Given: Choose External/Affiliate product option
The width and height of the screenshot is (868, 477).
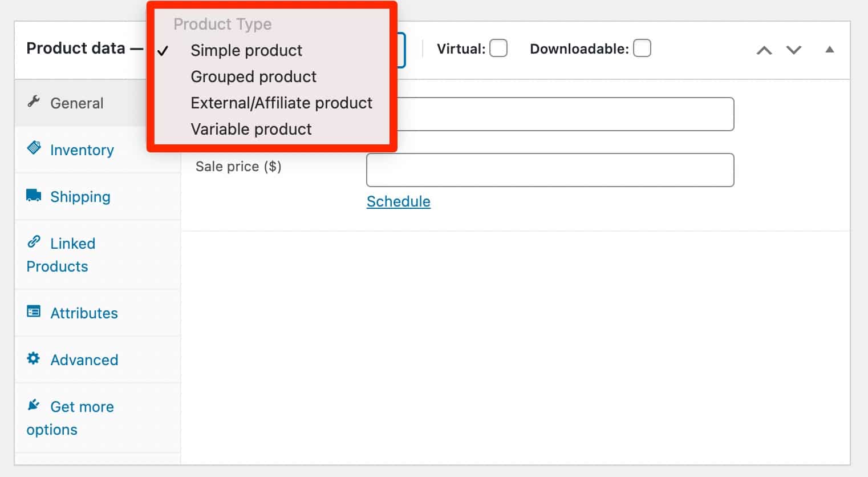Looking at the screenshot, I should 281,103.
